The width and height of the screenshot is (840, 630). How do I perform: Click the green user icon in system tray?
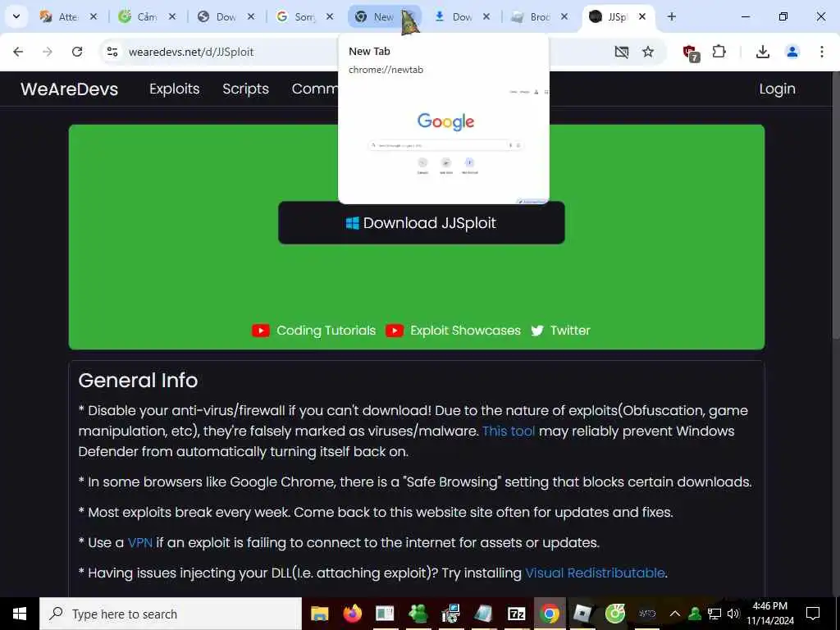[695, 614]
